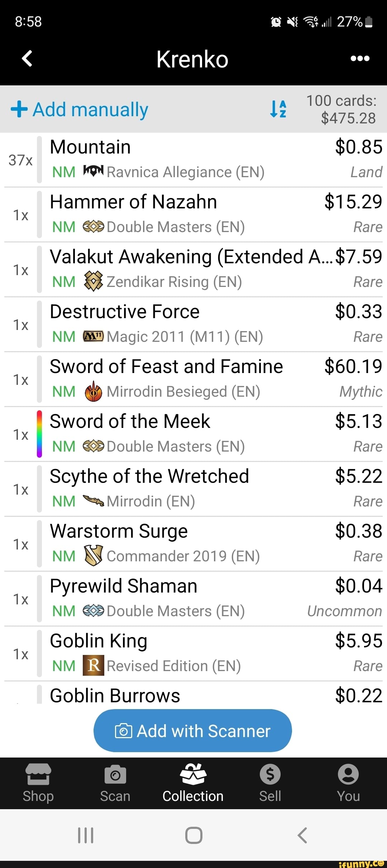Open the A-Z sort order options
The image size is (387, 868).
(278, 109)
